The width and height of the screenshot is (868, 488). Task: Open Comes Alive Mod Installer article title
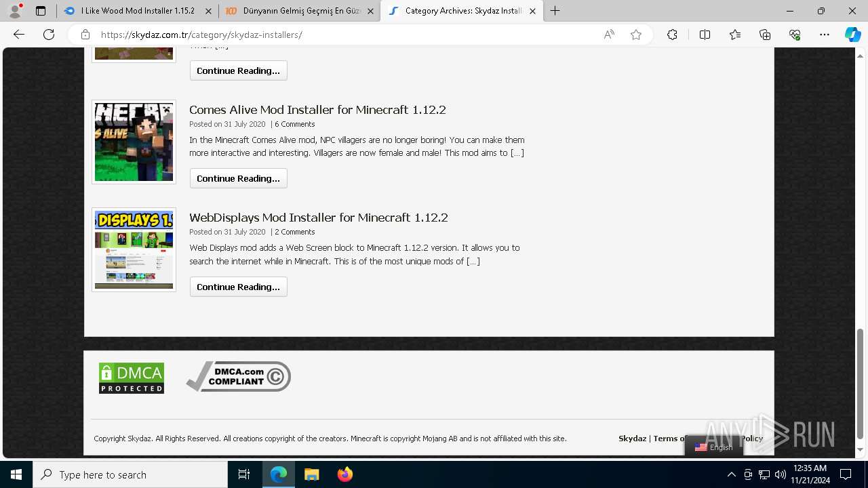317,110
